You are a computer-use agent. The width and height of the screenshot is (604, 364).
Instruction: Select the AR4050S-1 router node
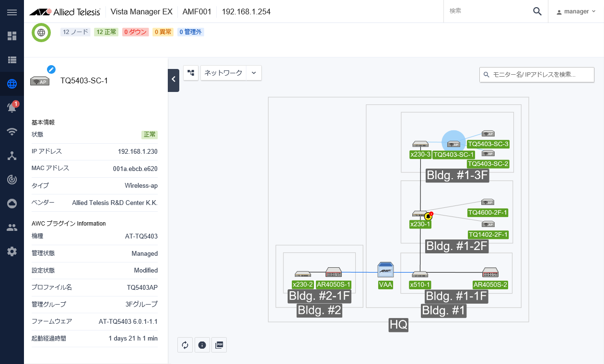(x=333, y=273)
